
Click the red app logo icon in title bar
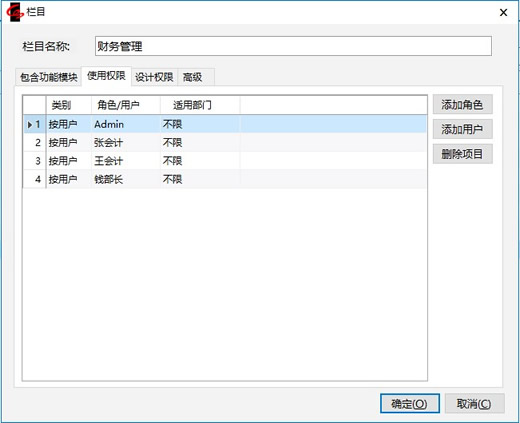click(x=15, y=12)
